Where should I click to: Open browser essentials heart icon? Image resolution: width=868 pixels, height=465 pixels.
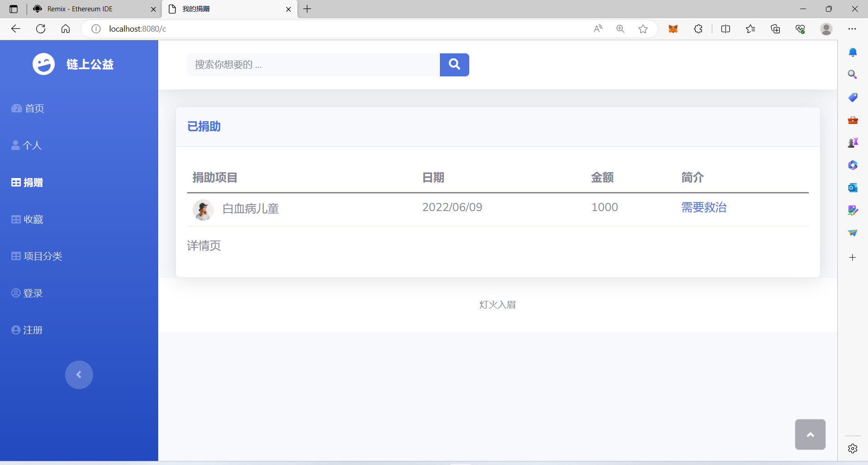[800, 29]
